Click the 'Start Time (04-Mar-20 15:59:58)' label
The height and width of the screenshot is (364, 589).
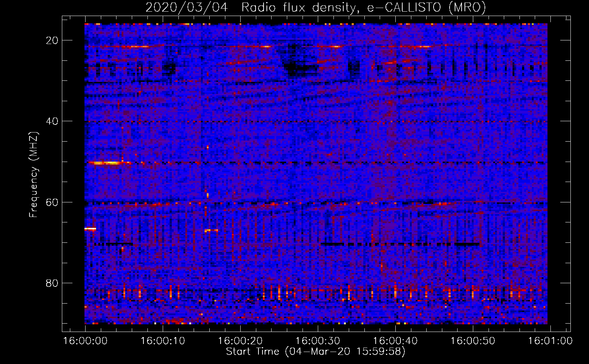tap(316, 352)
